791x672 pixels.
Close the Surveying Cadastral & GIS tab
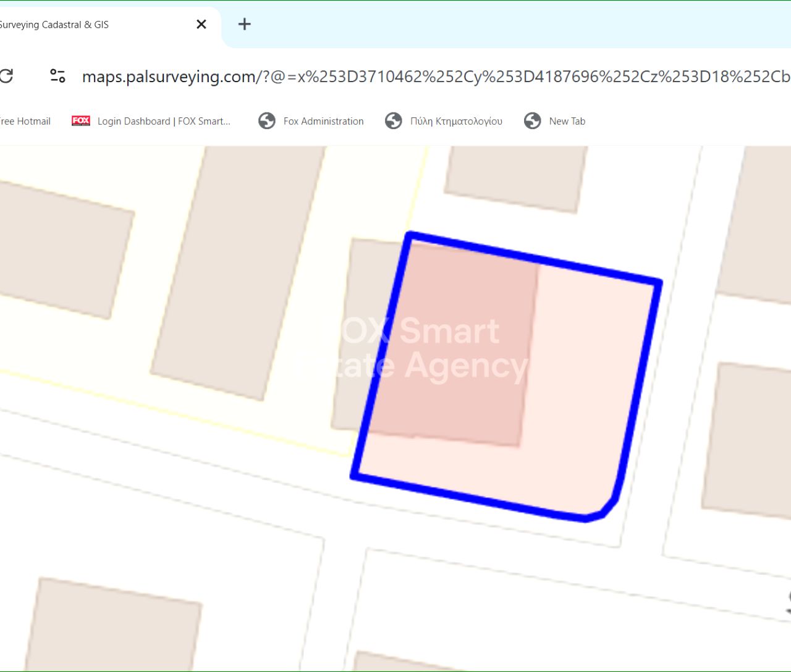click(201, 25)
